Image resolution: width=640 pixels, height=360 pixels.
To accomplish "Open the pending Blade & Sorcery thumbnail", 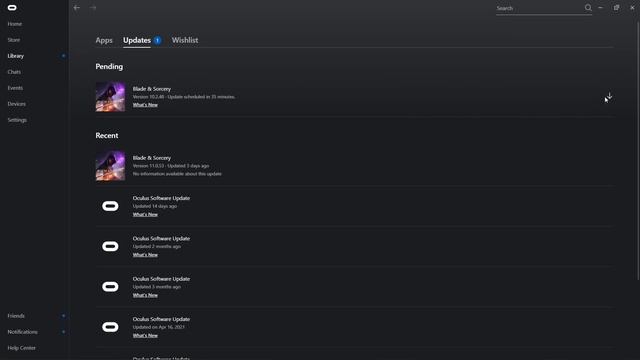I will (x=110, y=97).
